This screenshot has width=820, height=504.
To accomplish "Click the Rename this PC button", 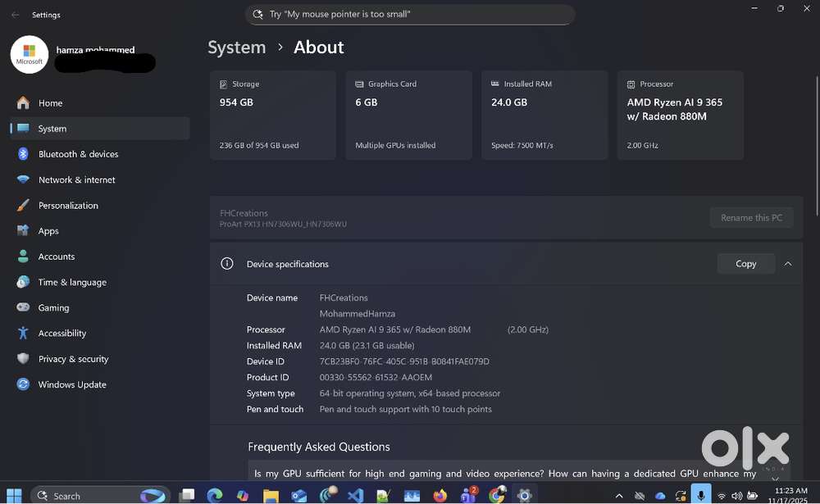I will pyautogui.click(x=751, y=217).
